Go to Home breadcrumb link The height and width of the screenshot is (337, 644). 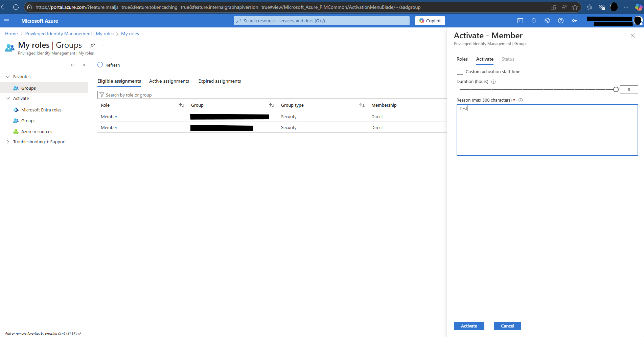tap(11, 34)
